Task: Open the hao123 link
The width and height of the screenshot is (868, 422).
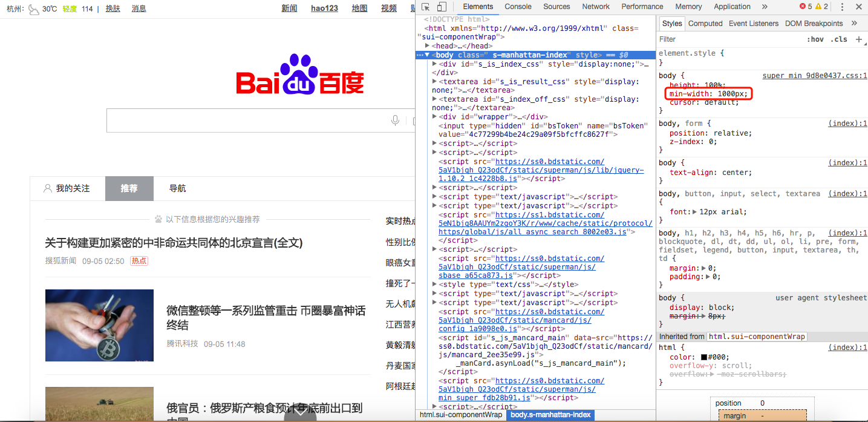Action: (324, 8)
